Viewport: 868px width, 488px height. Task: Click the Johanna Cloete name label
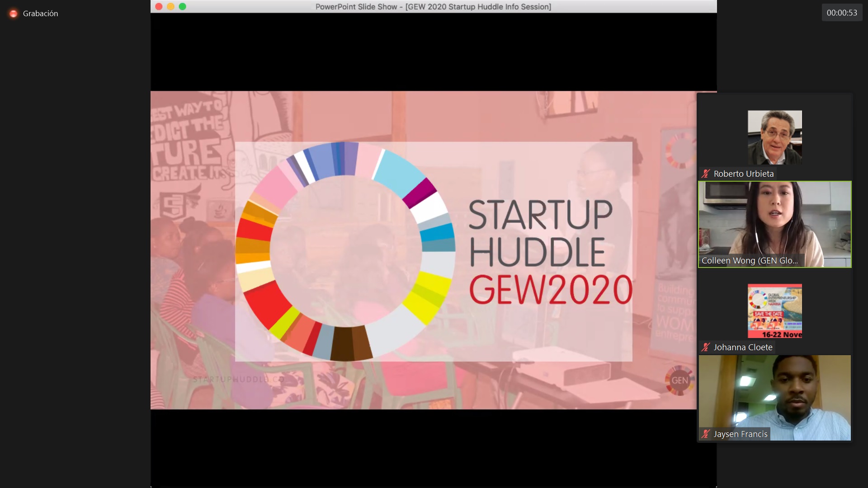click(743, 347)
